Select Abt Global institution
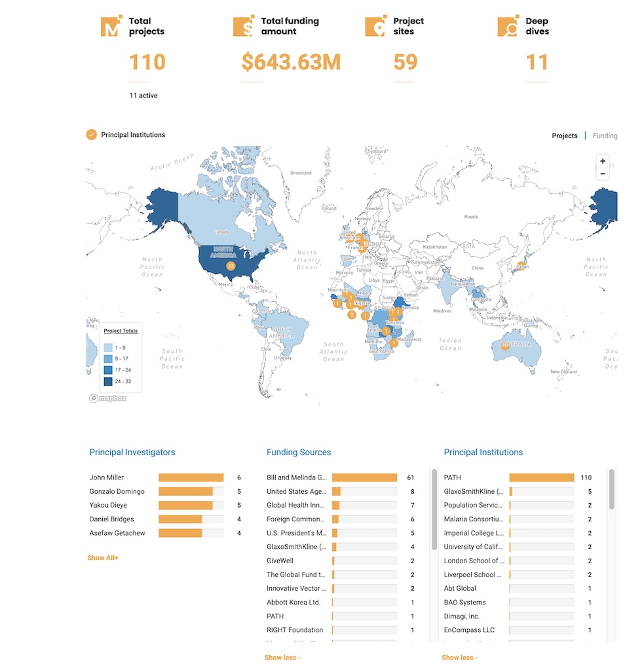 coord(518,588)
